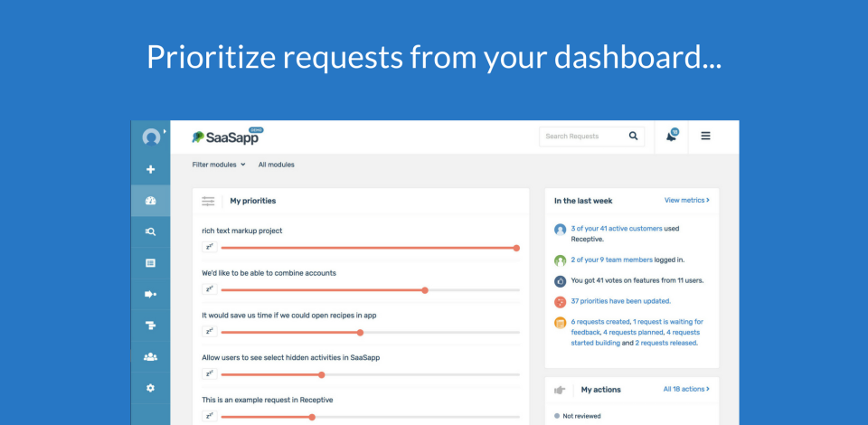Open All 18 actions link
868x425 pixels.
point(686,389)
